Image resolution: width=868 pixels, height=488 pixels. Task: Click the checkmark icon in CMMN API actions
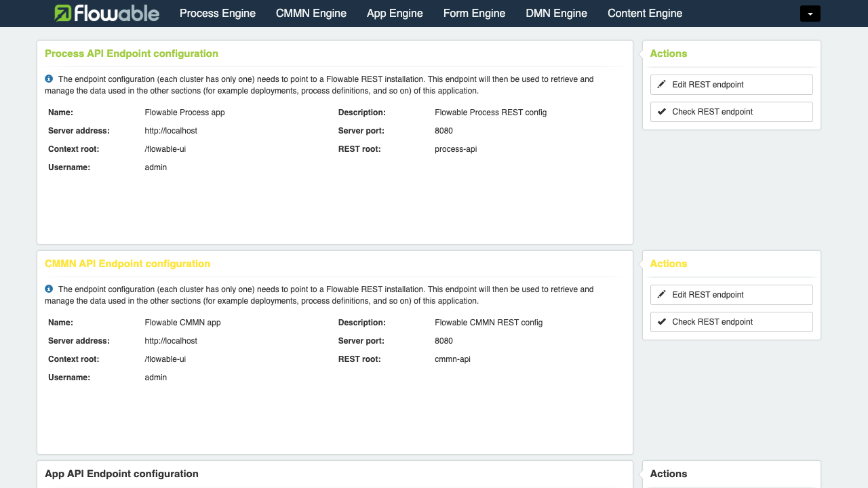click(x=662, y=321)
